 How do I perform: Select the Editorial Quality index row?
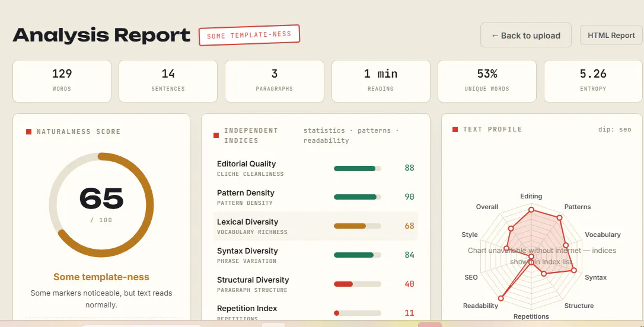coord(315,168)
